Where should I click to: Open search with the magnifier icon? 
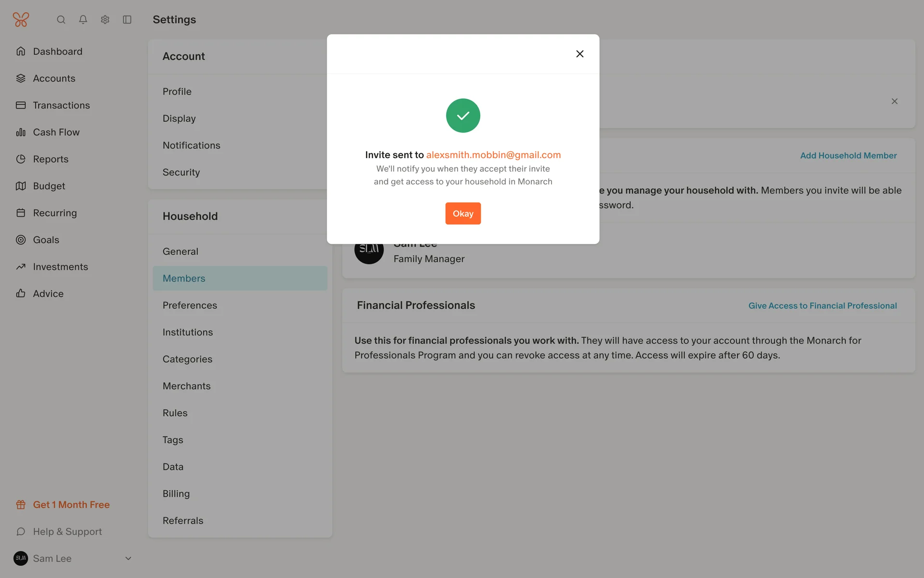tap(61, 20)
